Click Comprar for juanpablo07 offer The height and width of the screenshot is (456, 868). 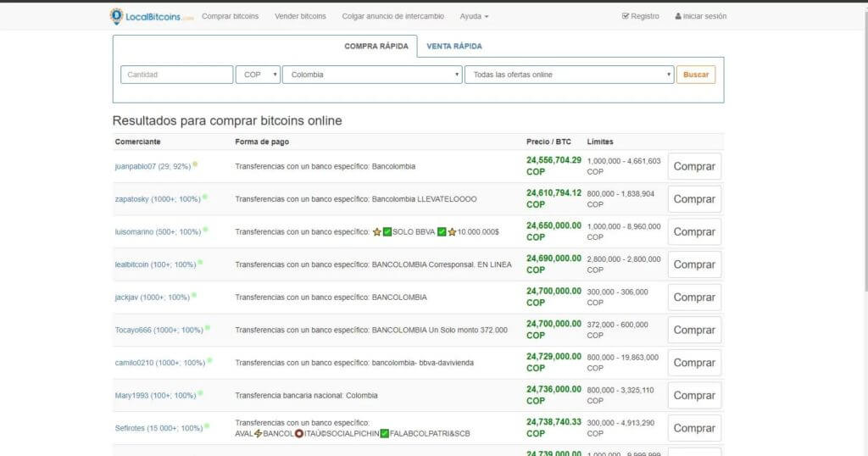694,166
